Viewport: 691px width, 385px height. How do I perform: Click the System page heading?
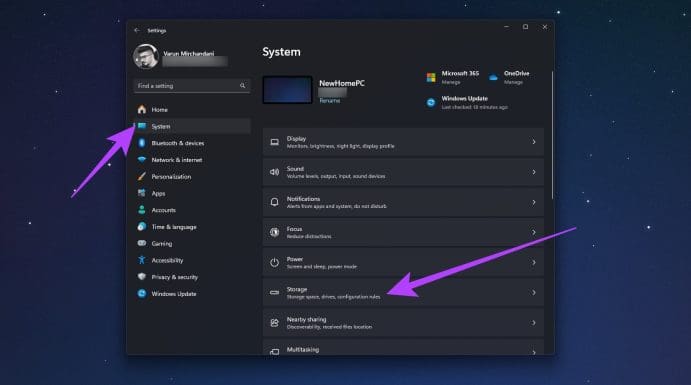281,52
